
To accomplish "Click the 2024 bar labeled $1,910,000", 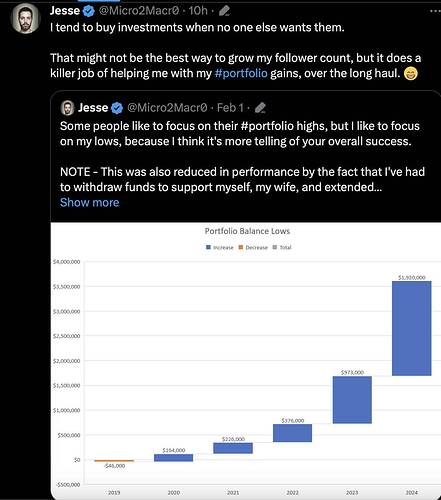I will coord(412,328).
